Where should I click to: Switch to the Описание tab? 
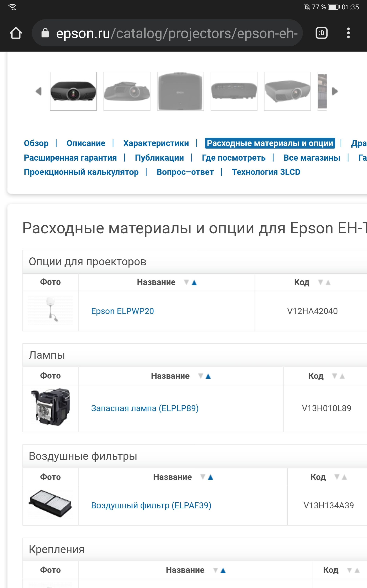86,143
